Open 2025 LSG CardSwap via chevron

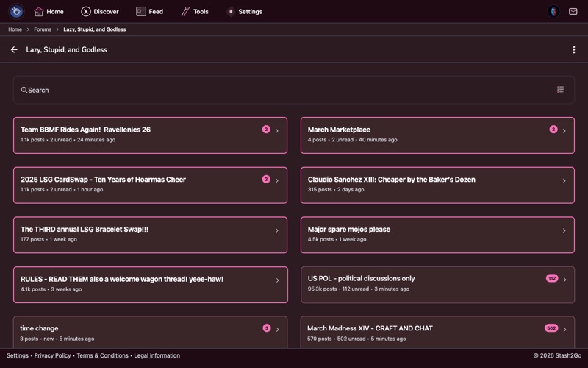[x=277, y=180]
